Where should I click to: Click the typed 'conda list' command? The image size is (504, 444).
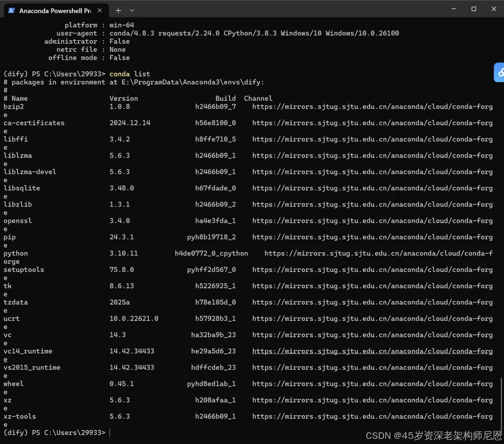130,74
